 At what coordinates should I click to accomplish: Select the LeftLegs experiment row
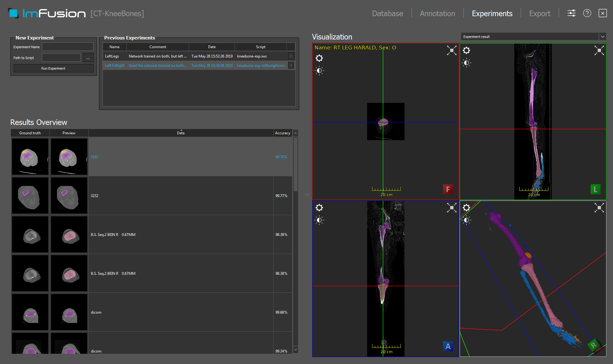click(199, 56)
